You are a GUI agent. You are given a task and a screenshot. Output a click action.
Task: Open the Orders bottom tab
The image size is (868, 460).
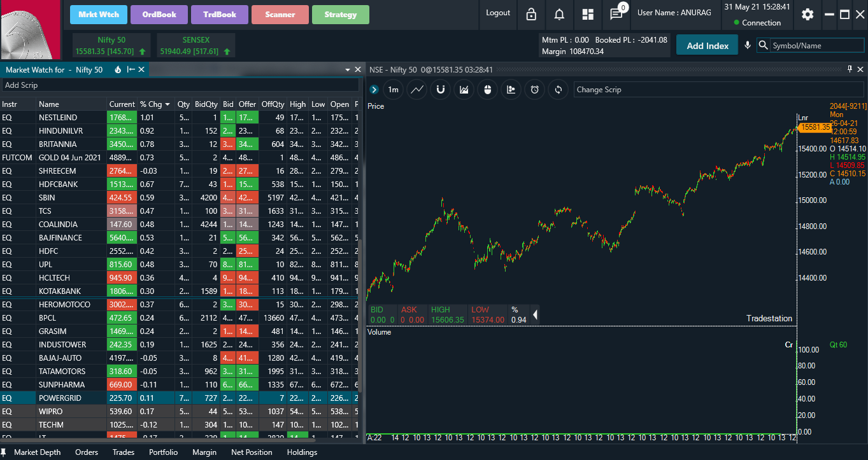click(x=87, y=452)
